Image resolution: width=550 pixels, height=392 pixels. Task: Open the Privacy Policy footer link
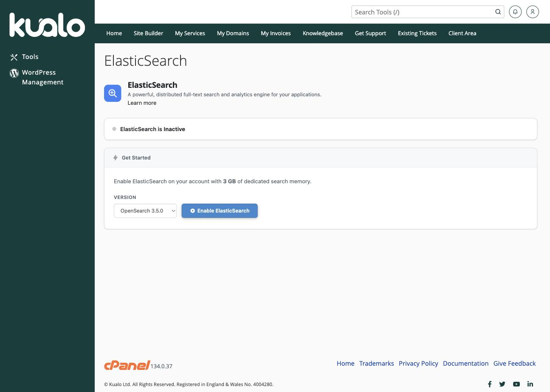point(418,363)
